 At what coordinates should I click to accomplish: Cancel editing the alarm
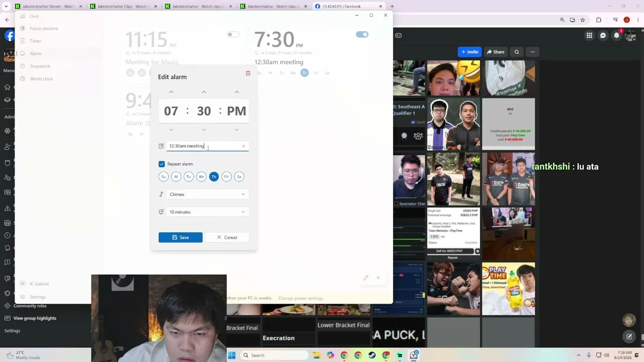[227, 237]
